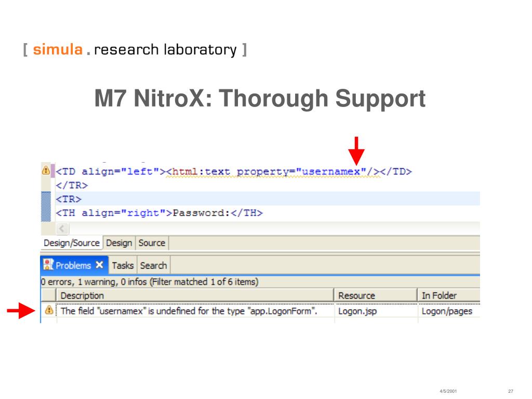The height and width of the screenshot is (399, 532).
Task: Switch to the Source tab
Action: coord(152,243)
